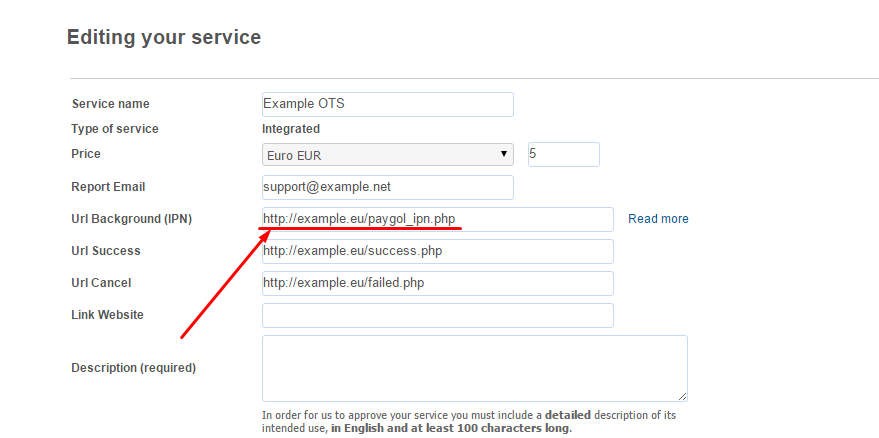
Task: Click the Service name input field
Action: [x=387, y=104]
